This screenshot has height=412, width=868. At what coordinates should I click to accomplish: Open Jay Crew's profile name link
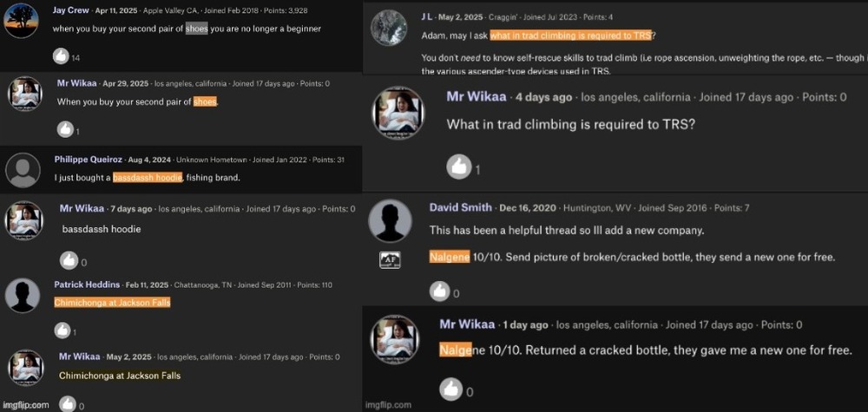click(x=68, y=10)
